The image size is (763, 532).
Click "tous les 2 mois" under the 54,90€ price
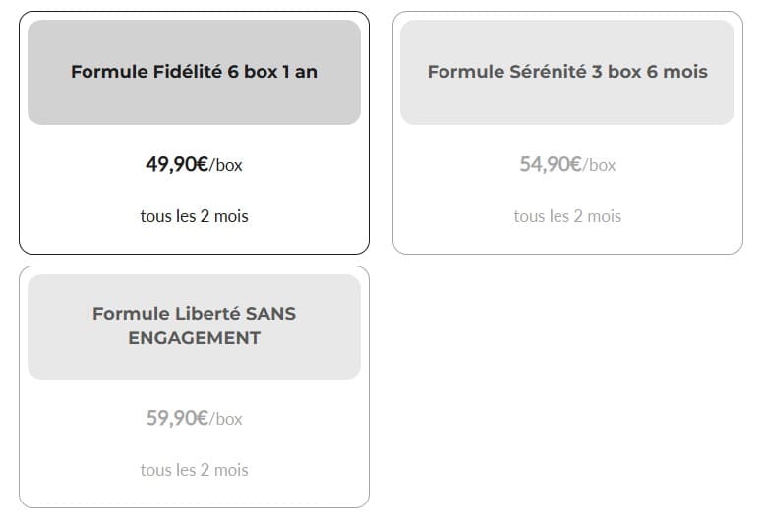click(x=567, y=216)
